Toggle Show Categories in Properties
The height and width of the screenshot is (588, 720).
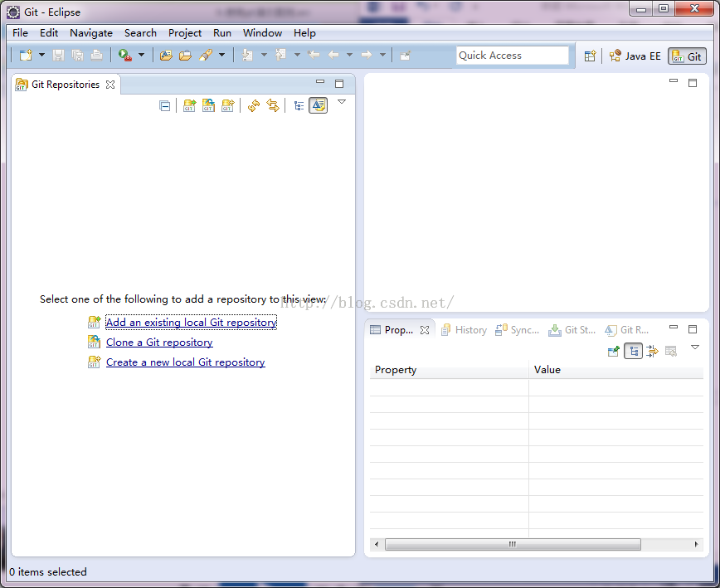pos(633,352)
